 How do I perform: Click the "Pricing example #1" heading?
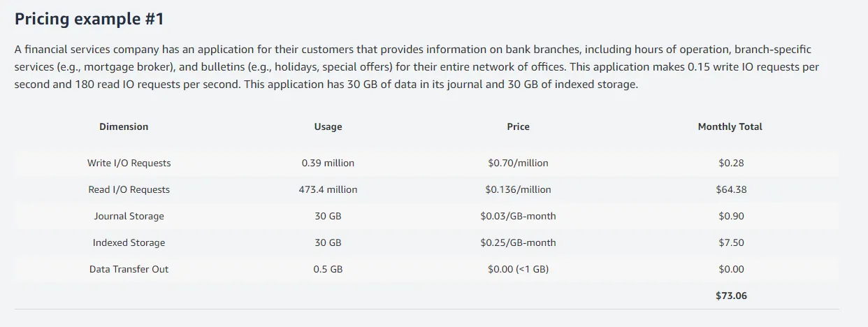point(89,19)
